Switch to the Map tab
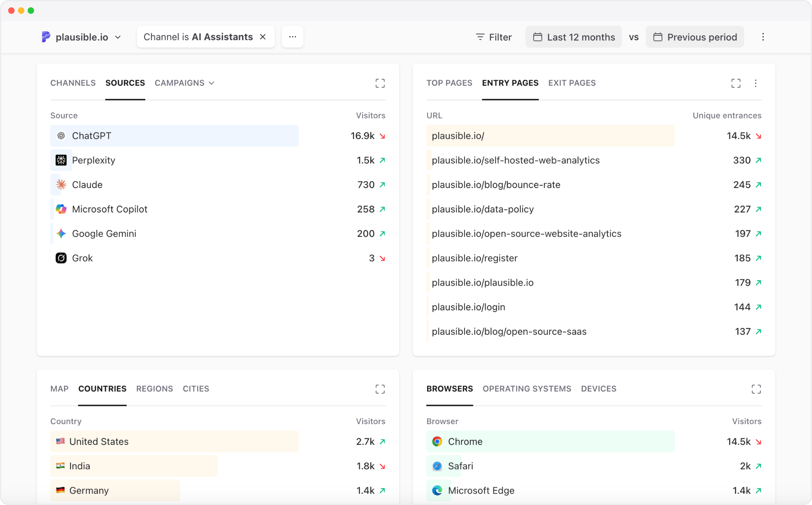This screenshot has height=505, width=812. [x=59, y=389]
